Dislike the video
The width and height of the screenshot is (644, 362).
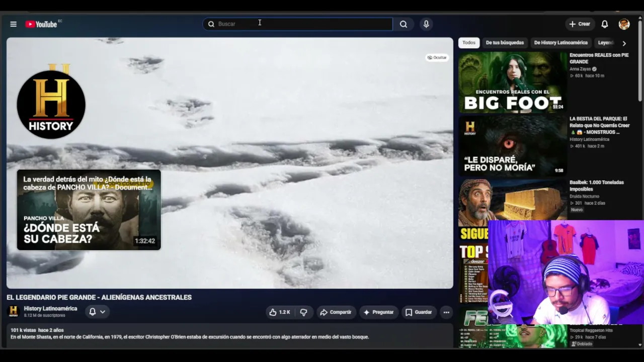click(303, 312)
